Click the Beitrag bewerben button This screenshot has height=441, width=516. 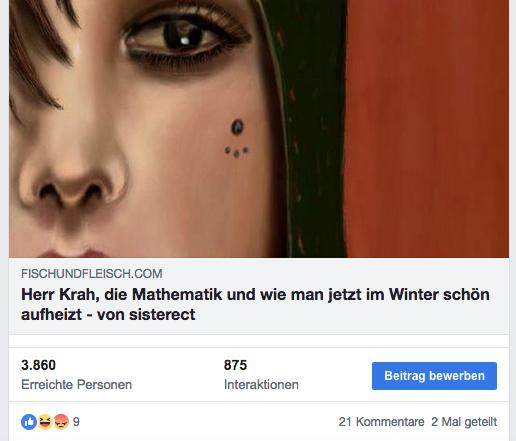[x=434, y=376]
